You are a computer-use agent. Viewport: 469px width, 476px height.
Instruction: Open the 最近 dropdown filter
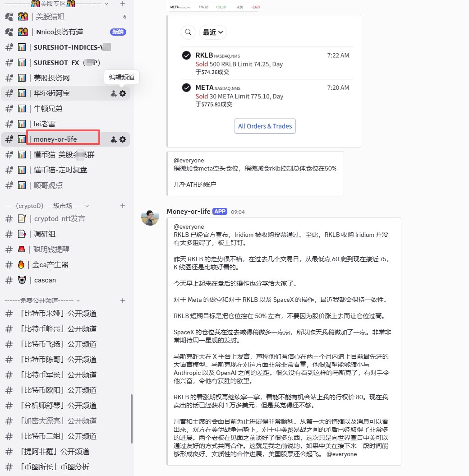(x=213, y=32)
